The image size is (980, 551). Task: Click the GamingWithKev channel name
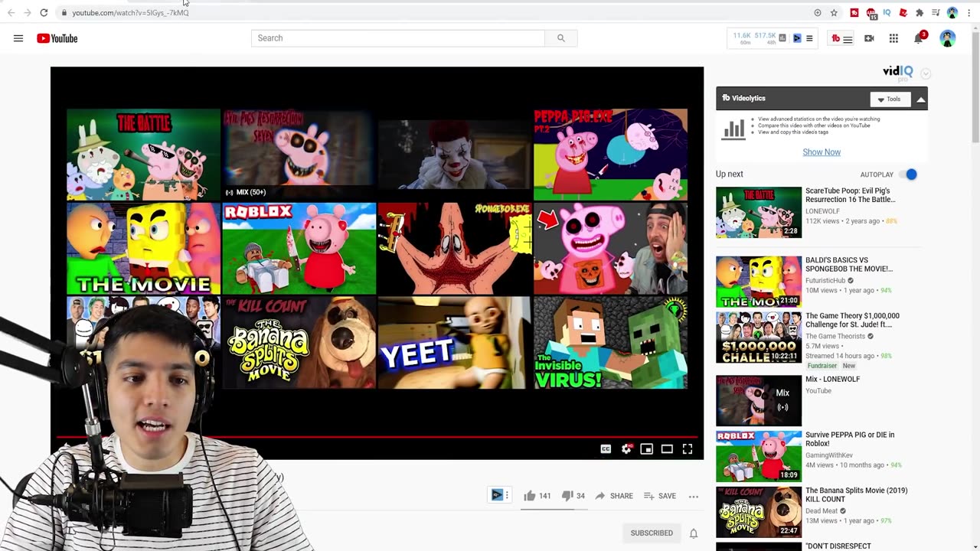(829, 455)
